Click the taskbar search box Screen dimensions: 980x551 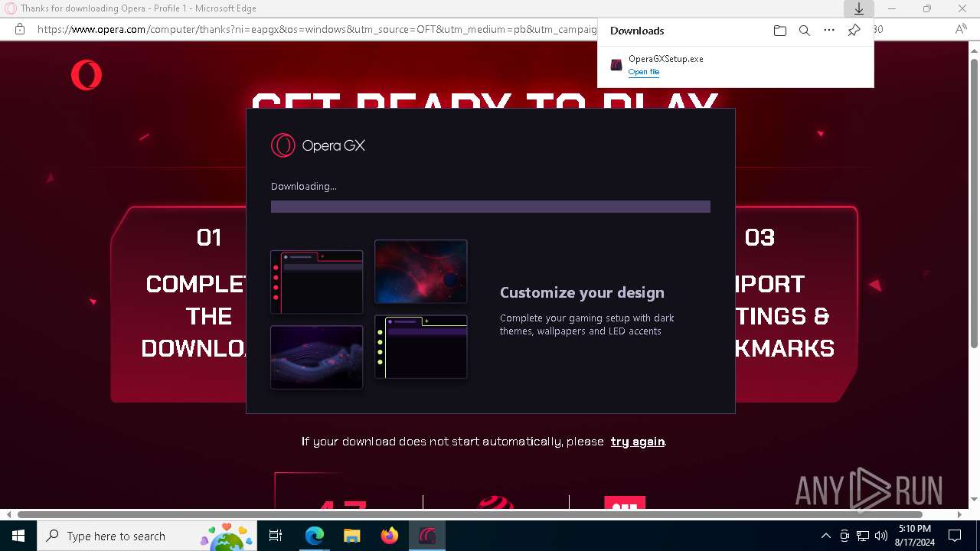[x=146, y=536]
